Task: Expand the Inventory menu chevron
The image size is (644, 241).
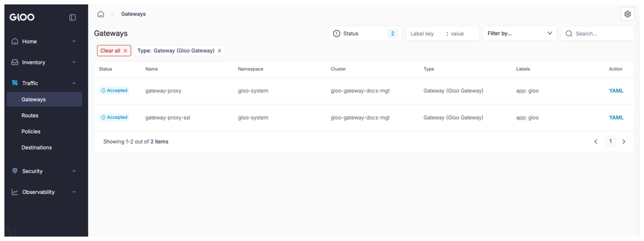Action: coord(74,62)
